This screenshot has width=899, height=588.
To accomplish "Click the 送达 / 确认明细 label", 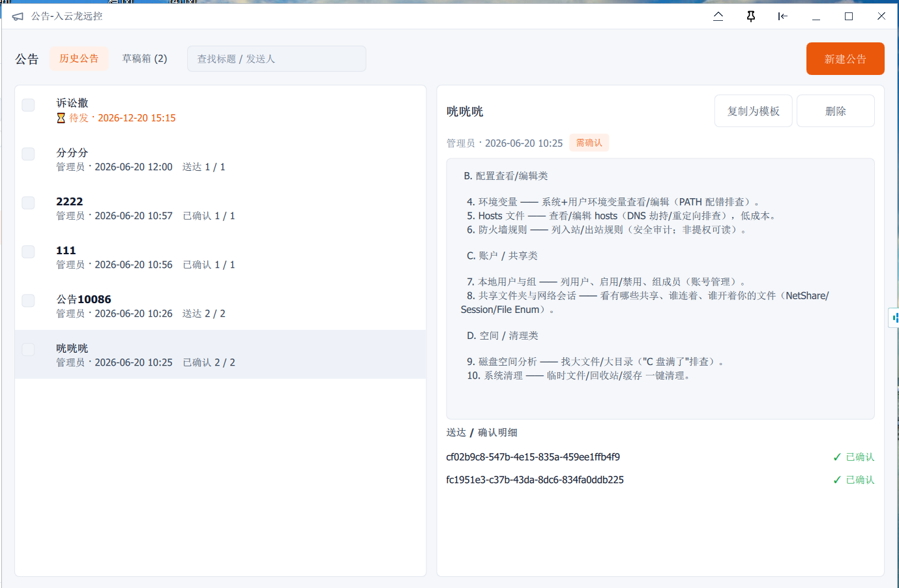I will (x=482, y=433).
